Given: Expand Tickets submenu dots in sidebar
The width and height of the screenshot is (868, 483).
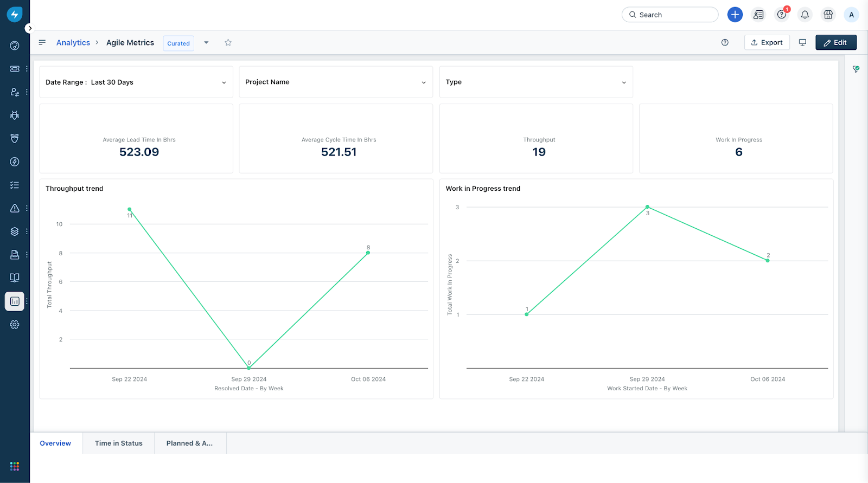Looking at the screenshot, I should 27,69.
